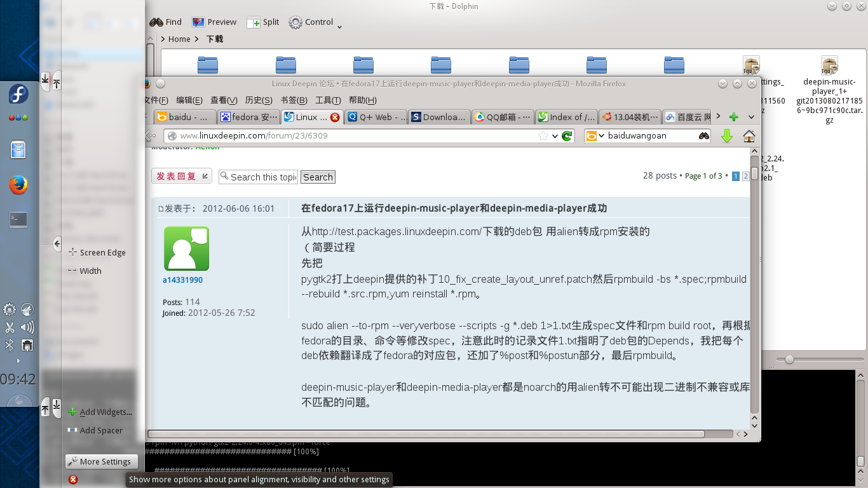Open the Control menu in Dolphin
The image size is (868, 488).
coord(315,22)
